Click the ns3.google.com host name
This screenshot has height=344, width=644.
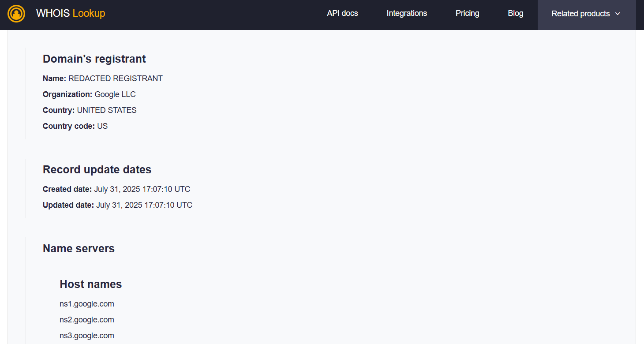(x=87, y=336)
